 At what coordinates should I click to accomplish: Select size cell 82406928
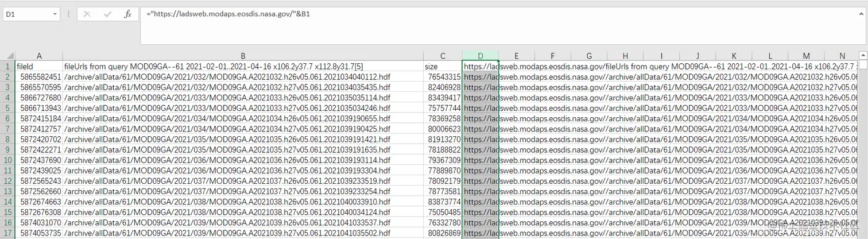point(443,87)
